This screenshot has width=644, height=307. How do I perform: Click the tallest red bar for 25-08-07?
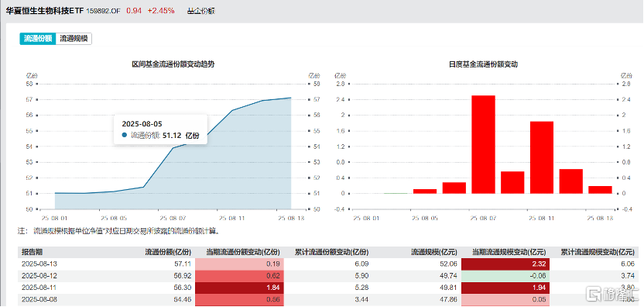pos(484,144)
